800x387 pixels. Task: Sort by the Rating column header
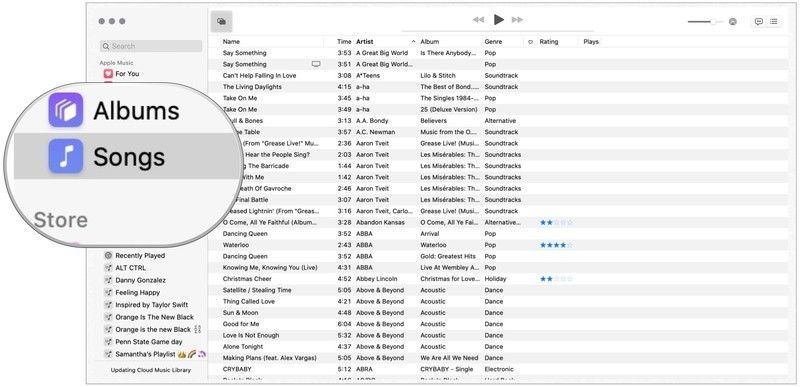549,42
